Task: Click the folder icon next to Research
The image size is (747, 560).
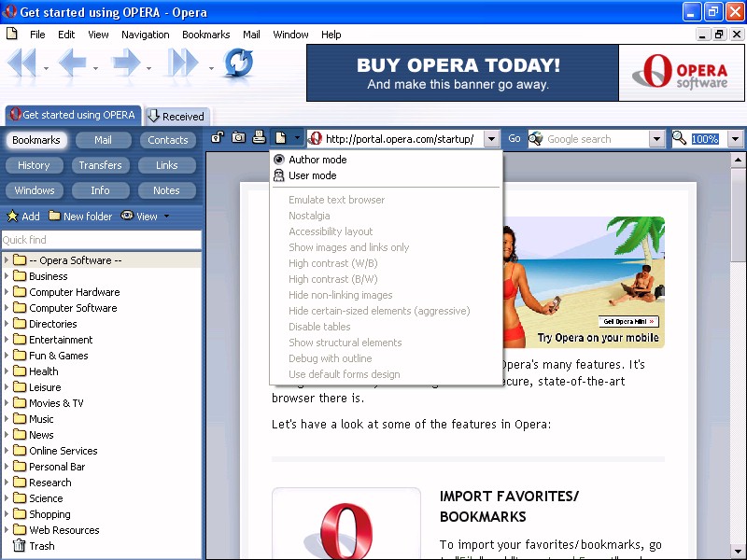Action: click(20, 482)
